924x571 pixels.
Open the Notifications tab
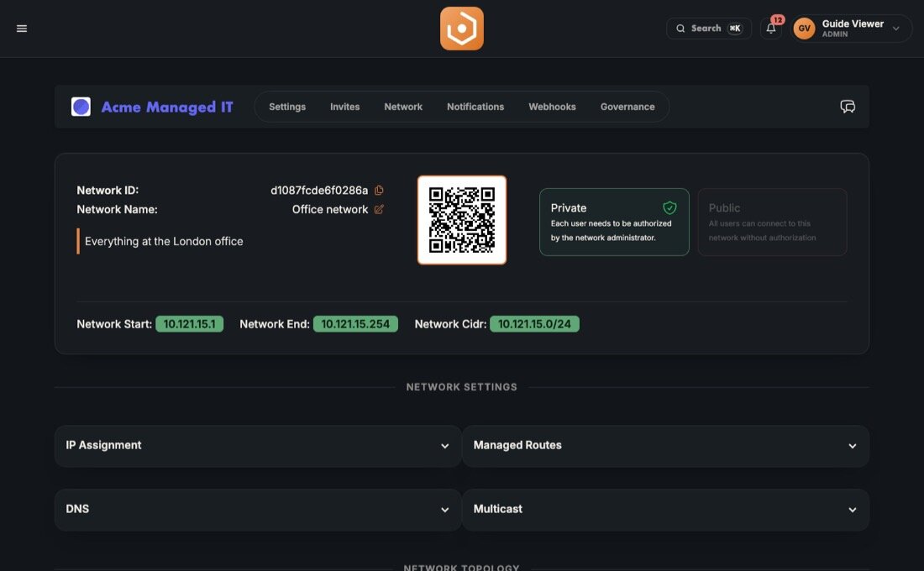coord(475,107)
